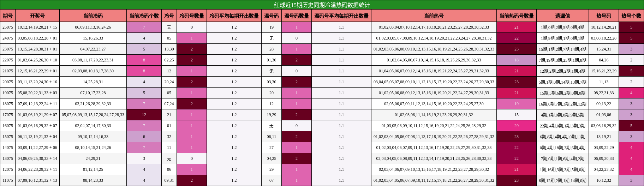Select cold number cell 13,30
This screenshot has height=186, width=644.
pos(169,49)
